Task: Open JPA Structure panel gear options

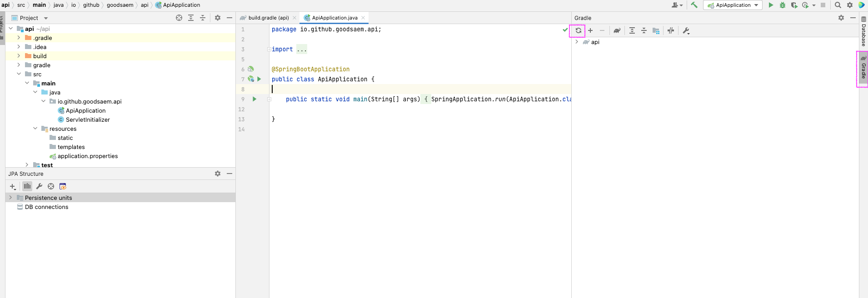Action: [218, 174]
